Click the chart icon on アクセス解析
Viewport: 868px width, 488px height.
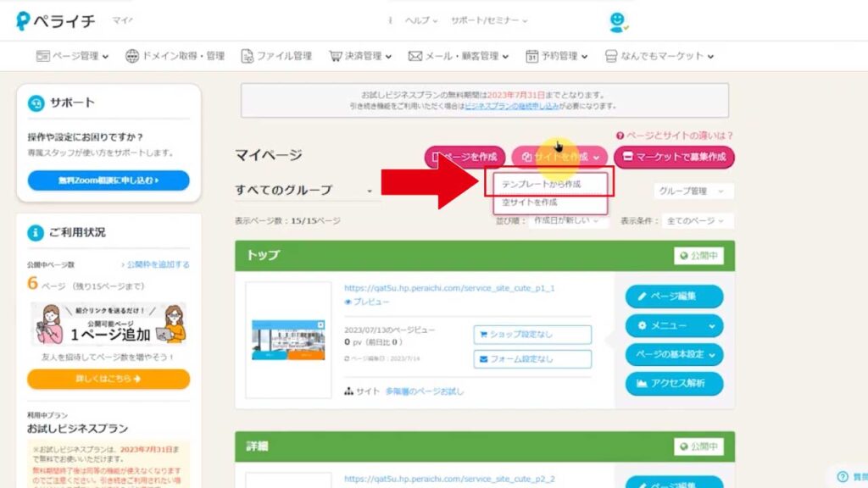click(643, 384)
